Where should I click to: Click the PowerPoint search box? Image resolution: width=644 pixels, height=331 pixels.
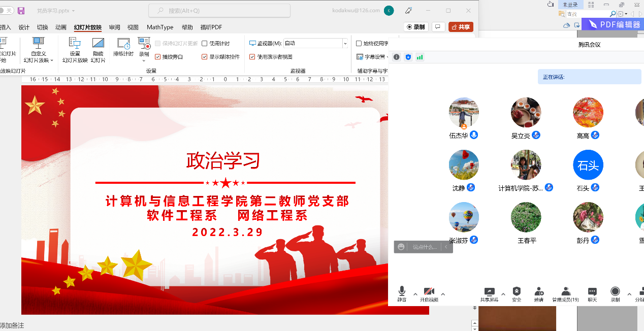[x=219, y=11]
